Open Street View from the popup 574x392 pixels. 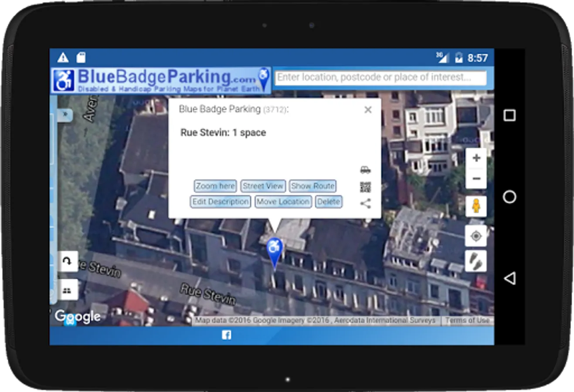[x=263, y=186]
